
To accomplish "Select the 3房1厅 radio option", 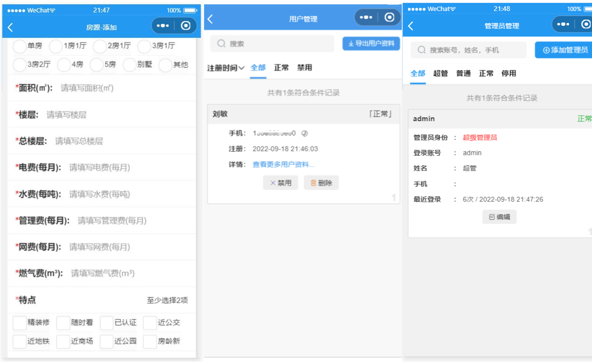I will click(x=144, y=46).
